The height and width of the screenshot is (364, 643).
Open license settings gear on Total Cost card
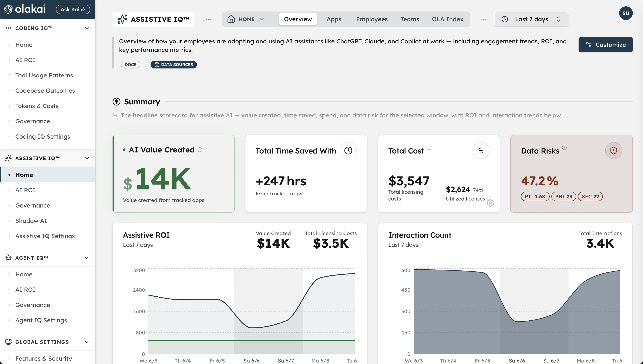point(490,203)
